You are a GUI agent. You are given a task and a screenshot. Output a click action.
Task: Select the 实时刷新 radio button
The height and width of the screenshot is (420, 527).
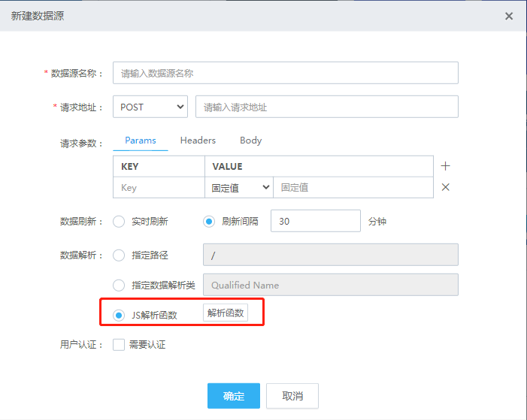click(x=119, y=222)
